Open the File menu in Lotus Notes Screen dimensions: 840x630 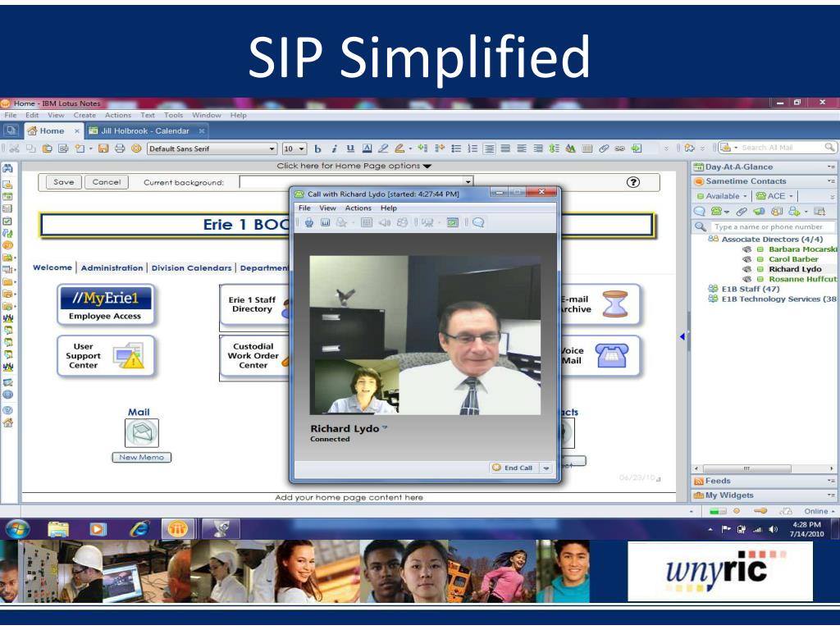click(10, 115)
